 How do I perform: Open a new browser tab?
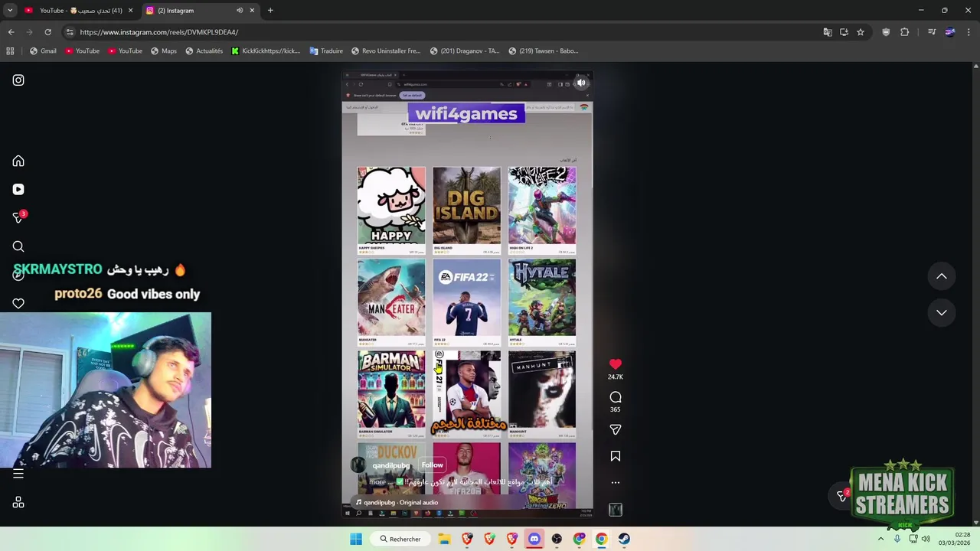click(270, 11)
